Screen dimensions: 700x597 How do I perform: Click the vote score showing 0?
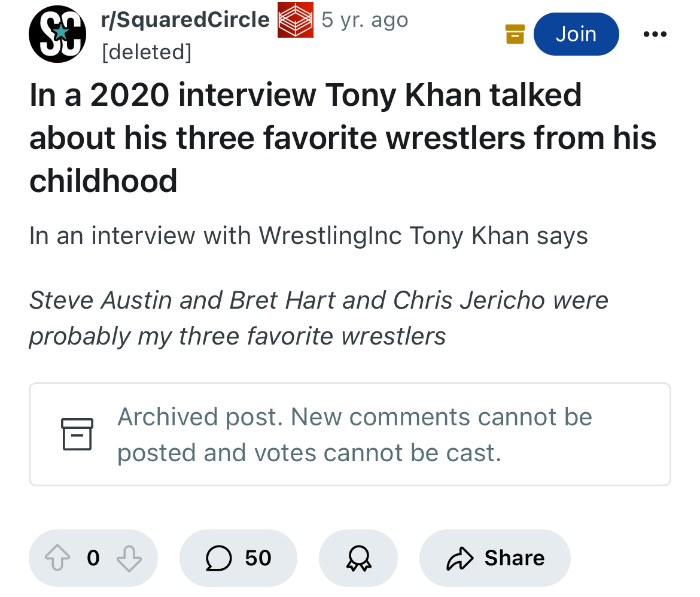93,558
